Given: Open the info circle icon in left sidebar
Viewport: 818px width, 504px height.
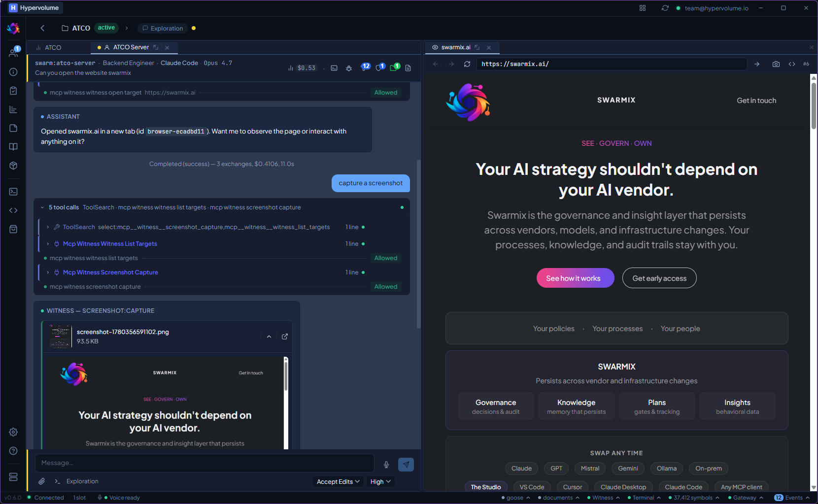Looking at the screenshot, I should coord(13,72).
